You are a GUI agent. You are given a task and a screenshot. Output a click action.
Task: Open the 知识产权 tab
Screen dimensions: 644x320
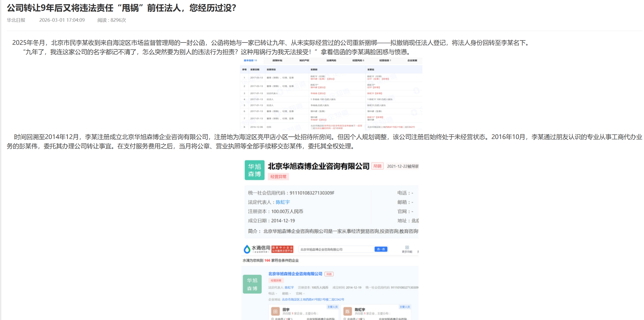[x=304, y=60]
